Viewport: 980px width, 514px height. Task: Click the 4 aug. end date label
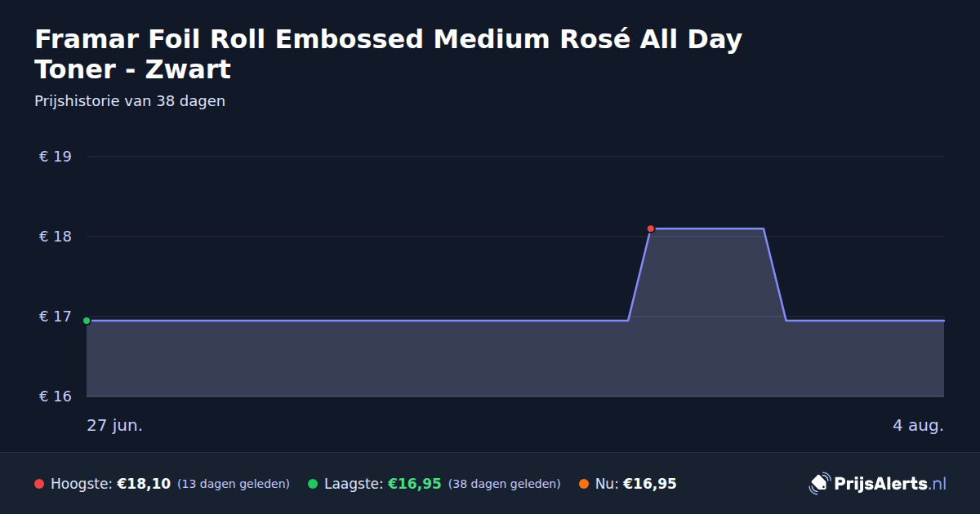(x=918, y=426)
